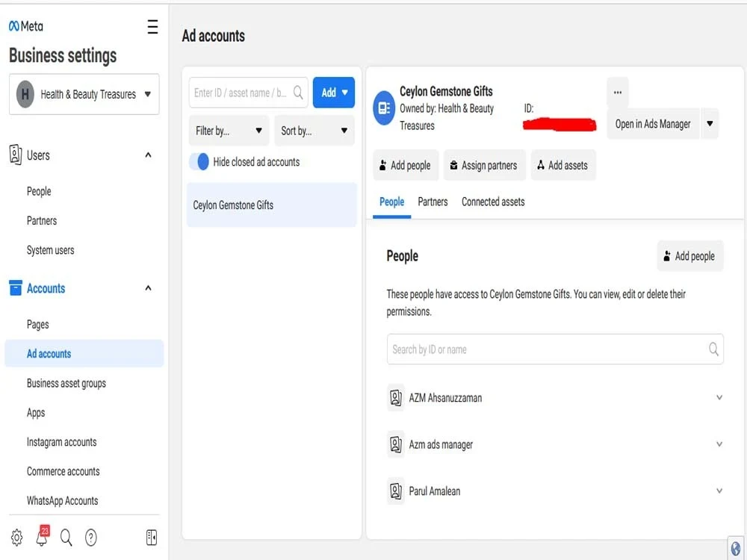Image resolution: width=747 pixels, height=560 pixels.
Task: Click the H business avatar icon
Action: [25, 94]
